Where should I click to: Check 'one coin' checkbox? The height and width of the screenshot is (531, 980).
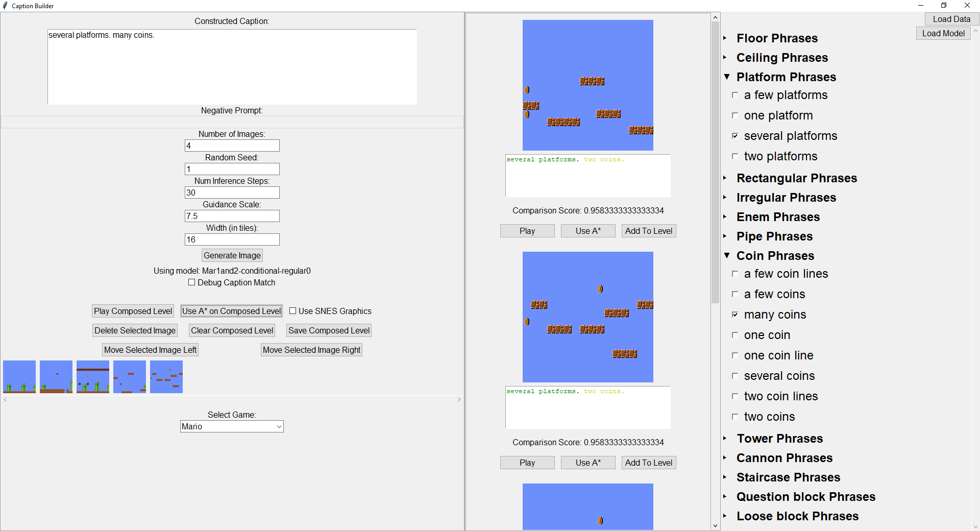coord(735,335)
